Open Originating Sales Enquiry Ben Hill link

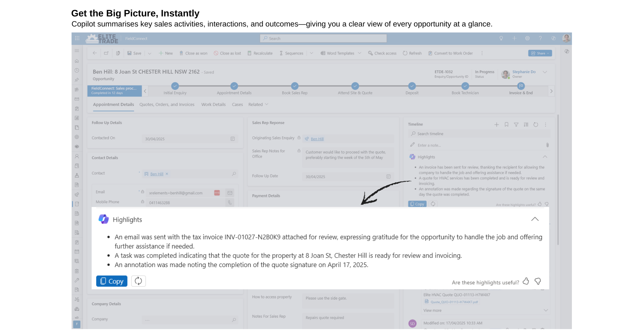coord(317,139)
